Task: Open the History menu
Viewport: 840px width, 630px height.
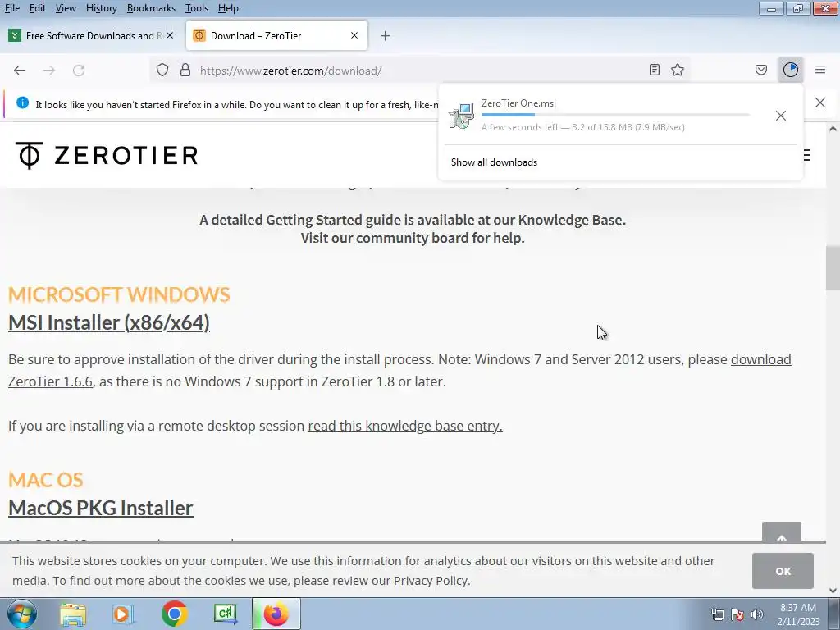Action: point(101,8)
